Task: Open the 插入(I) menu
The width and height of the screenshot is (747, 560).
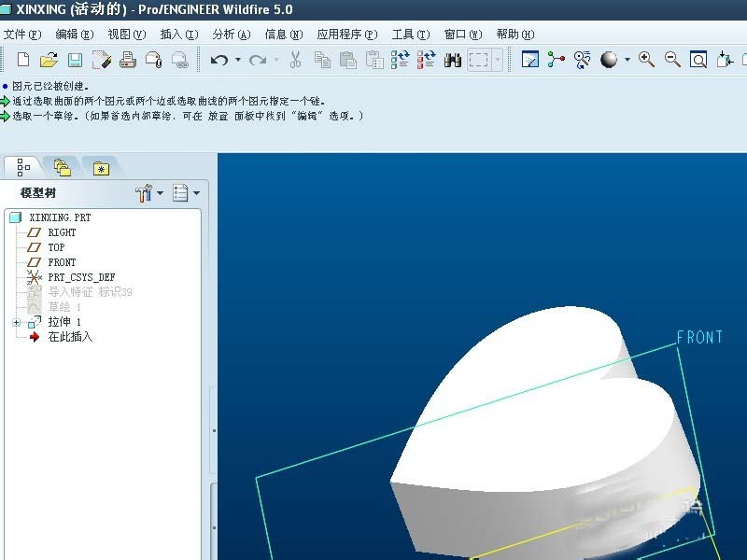Action: click(x=179, y=35)
